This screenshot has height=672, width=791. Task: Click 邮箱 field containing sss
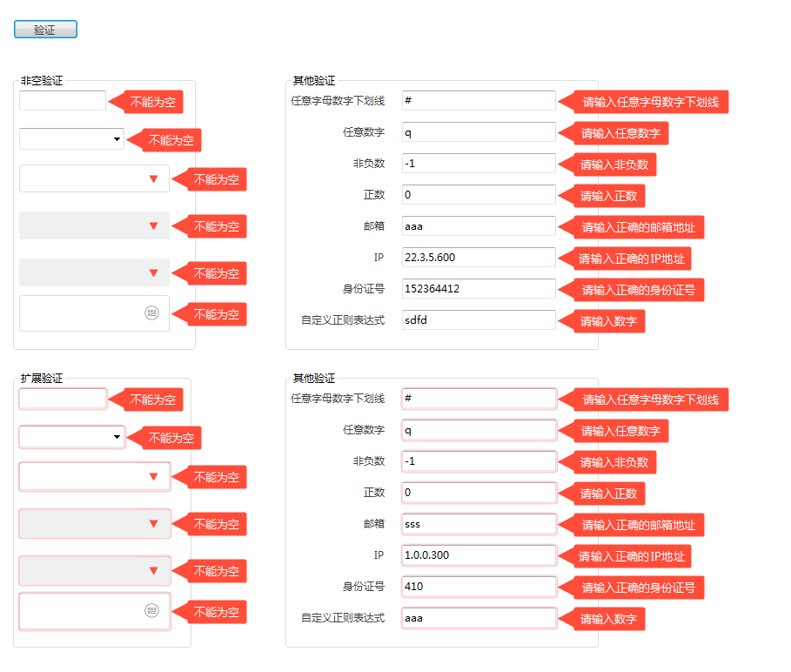[x=479, y=524]
